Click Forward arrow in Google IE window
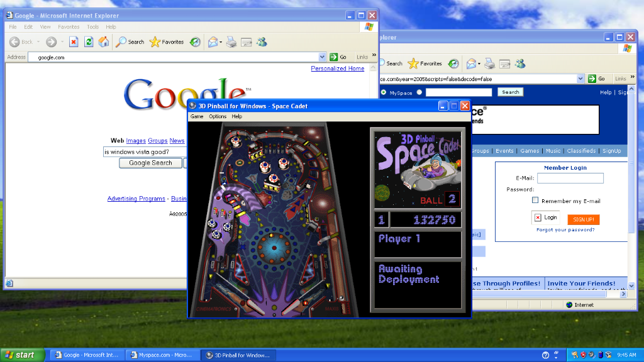644x362 pixels. coord(52,42)
